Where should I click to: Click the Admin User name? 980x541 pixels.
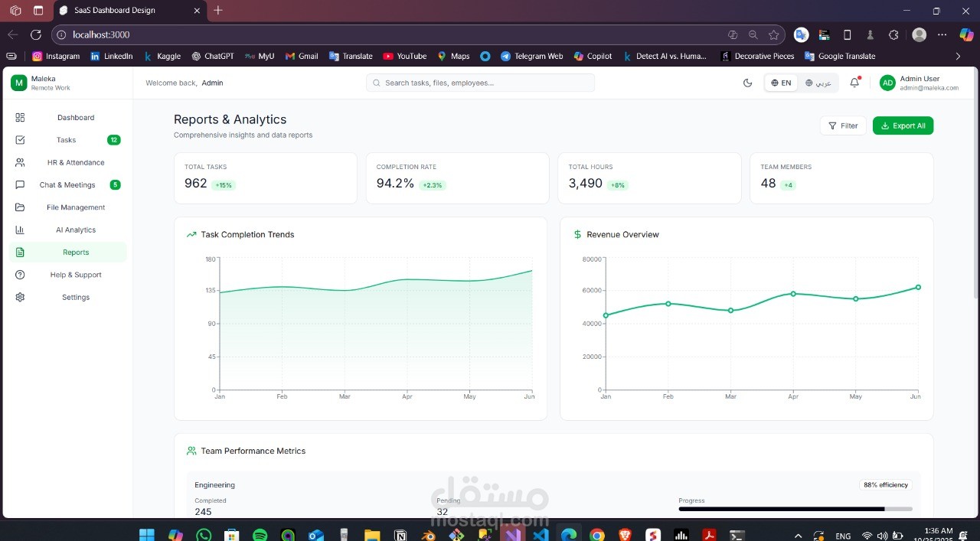click(920, 79)
